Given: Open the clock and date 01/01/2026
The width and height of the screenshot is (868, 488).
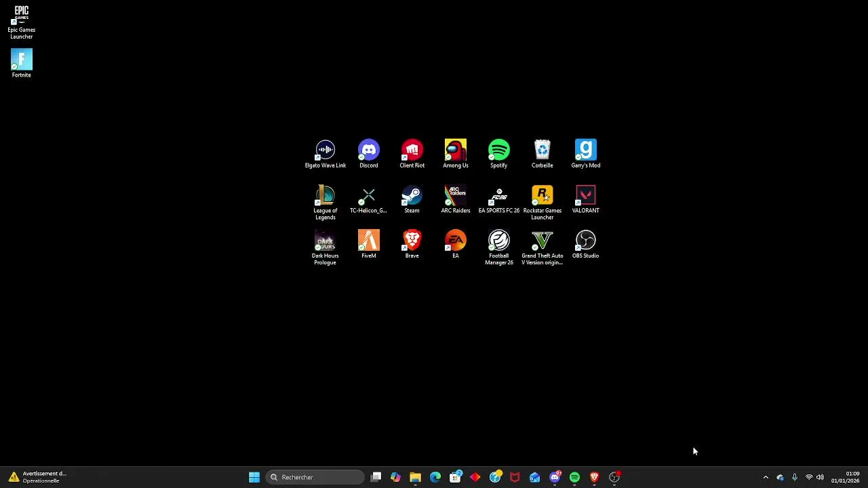Looking at the screenshot, I should (x=845, y=477).
